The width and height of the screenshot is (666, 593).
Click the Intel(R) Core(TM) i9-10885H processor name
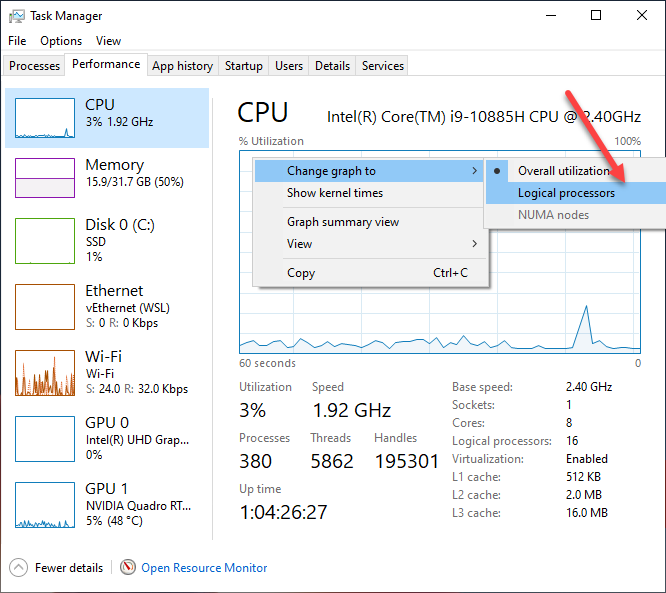click(483, 116)
